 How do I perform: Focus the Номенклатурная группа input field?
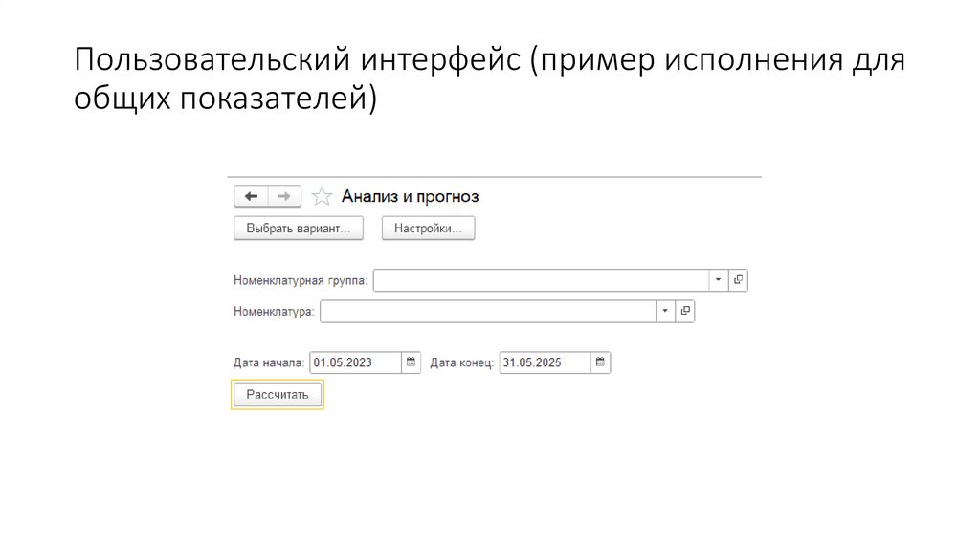pos(541,280)
